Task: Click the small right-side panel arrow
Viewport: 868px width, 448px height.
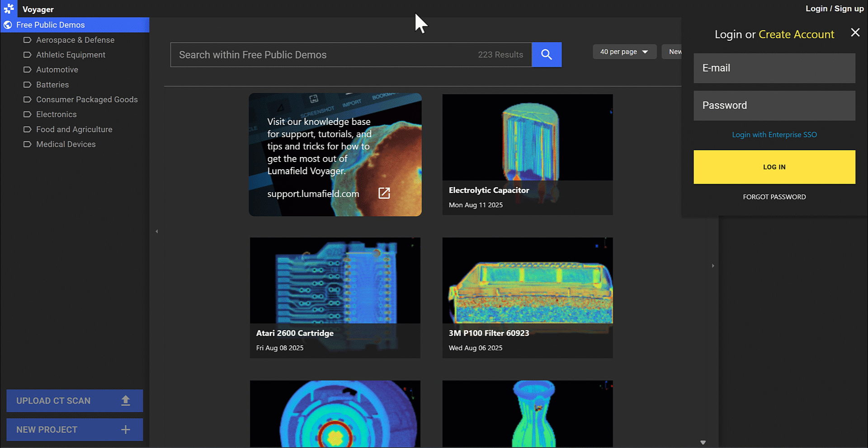Action: 713,266
